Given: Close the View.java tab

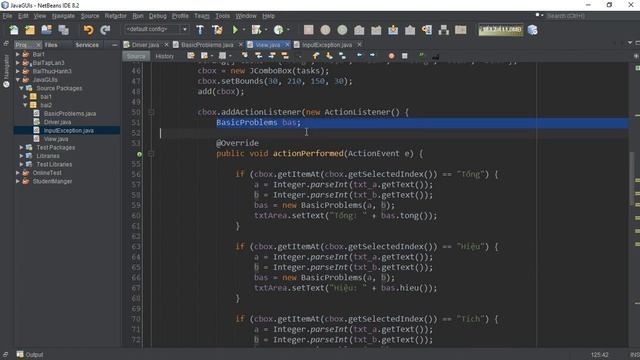Looking at the screenshot, I should coord(287,44).
